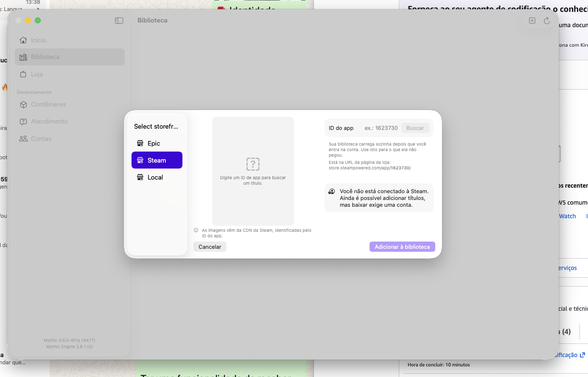Viewport: 588px width, 377px height.
Task: Click the placeholder cover art thumbnail
Action: click(x=253, y=171)
